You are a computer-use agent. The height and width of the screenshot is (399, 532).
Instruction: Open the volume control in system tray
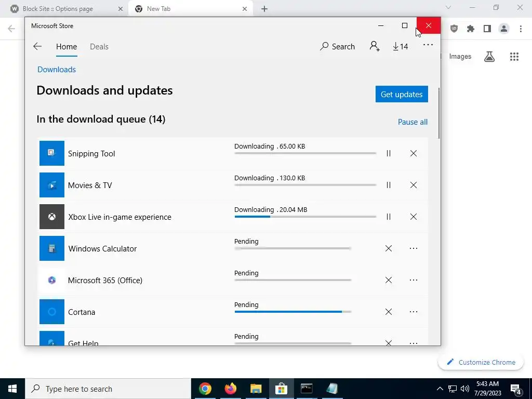(465, 389)
